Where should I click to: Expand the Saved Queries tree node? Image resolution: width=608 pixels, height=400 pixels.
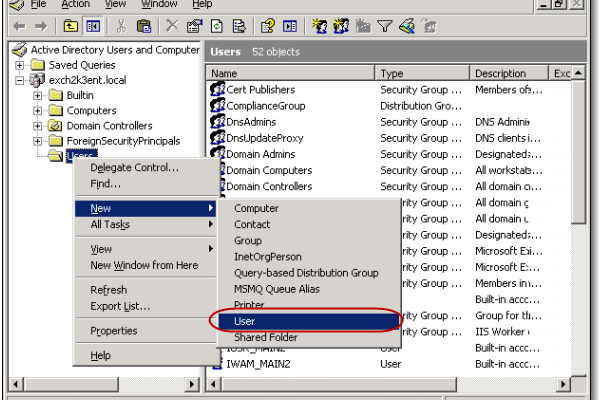21,64
